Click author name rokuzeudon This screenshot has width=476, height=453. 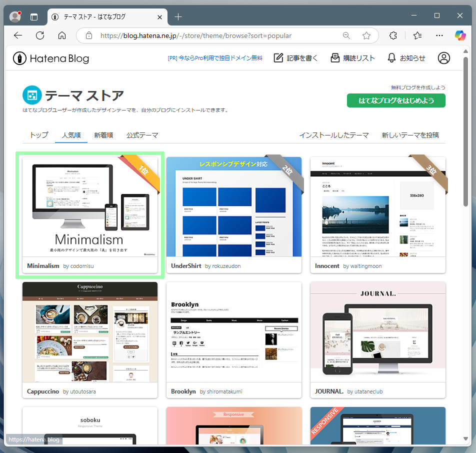(x=226, y=266)
